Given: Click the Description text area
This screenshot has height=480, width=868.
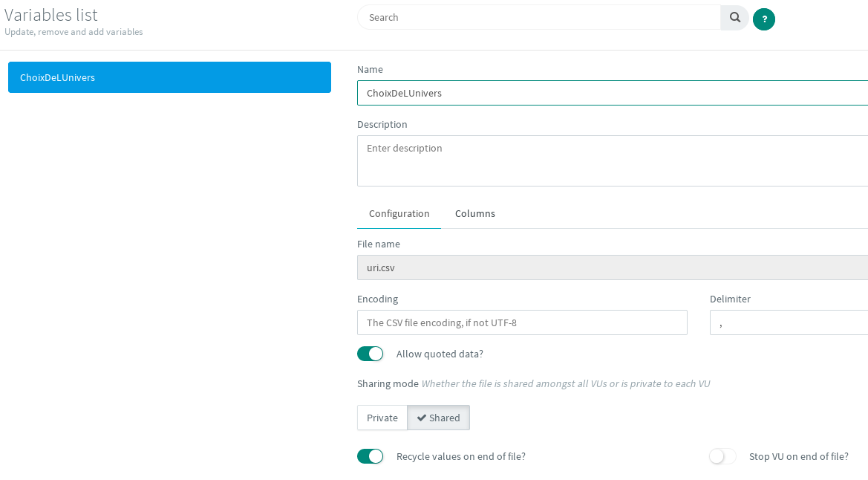Looking at the screenshot, I should click(x=612, y=160).
